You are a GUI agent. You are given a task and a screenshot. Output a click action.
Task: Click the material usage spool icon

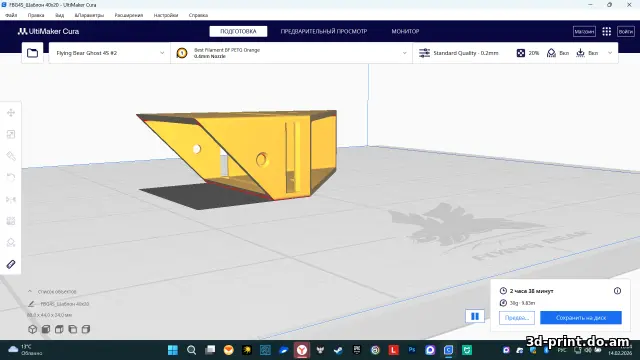click(x=503, y=303)
